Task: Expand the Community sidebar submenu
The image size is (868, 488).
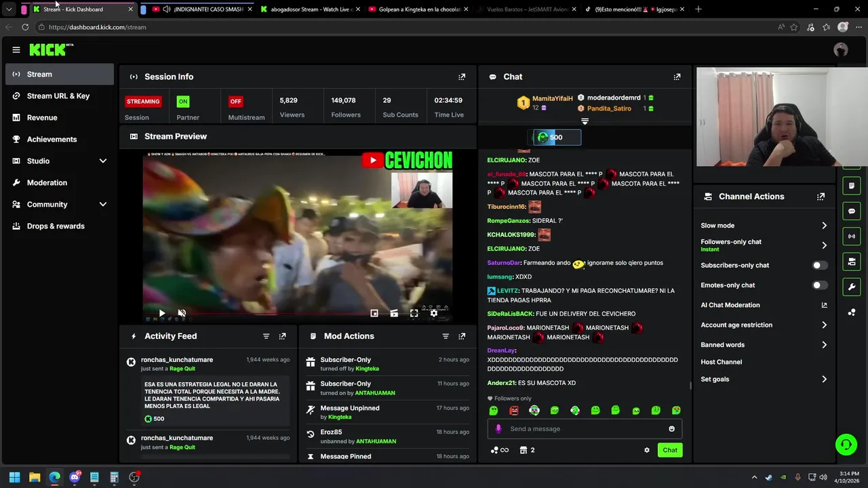Action: tap(103, 204)
